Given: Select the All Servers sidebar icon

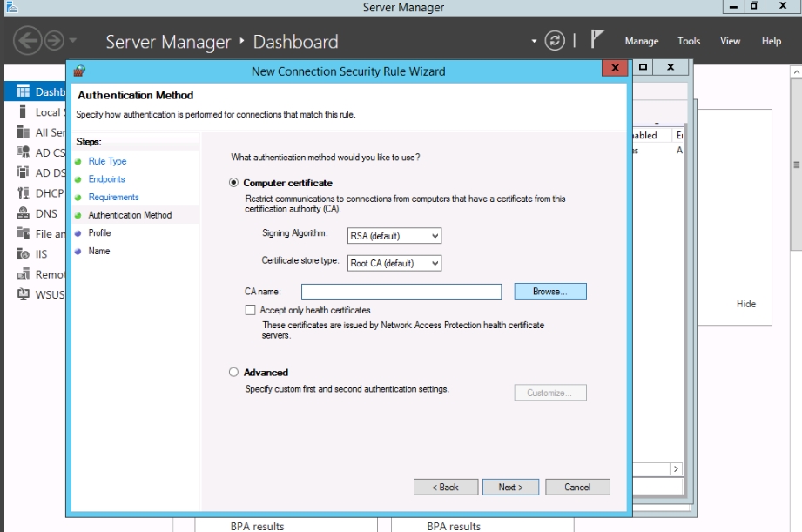Looking at the screenshot, I should click(23, 132).
